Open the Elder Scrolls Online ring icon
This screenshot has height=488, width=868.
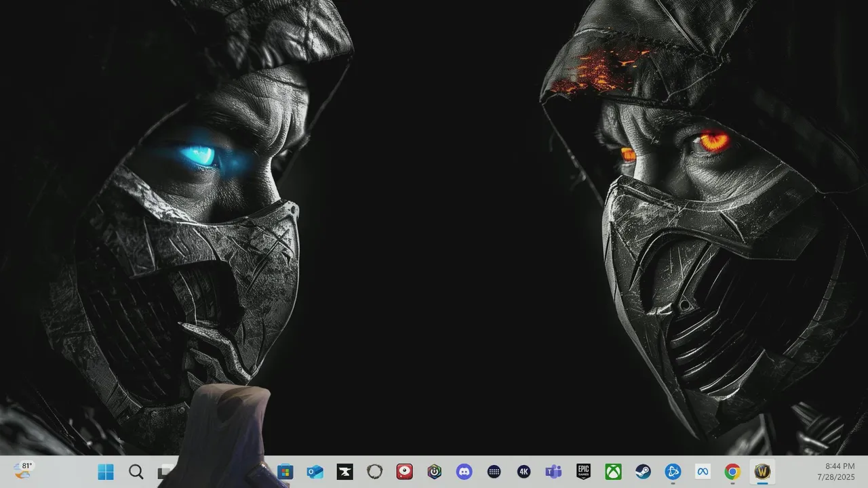[x=374, y=472]
